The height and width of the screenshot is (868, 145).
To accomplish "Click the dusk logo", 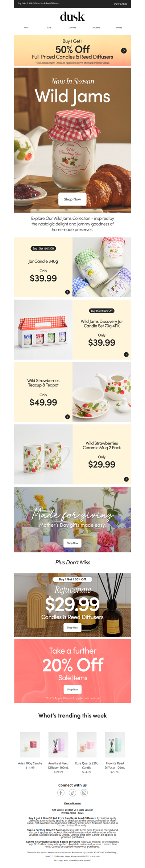I will [72, 17].
